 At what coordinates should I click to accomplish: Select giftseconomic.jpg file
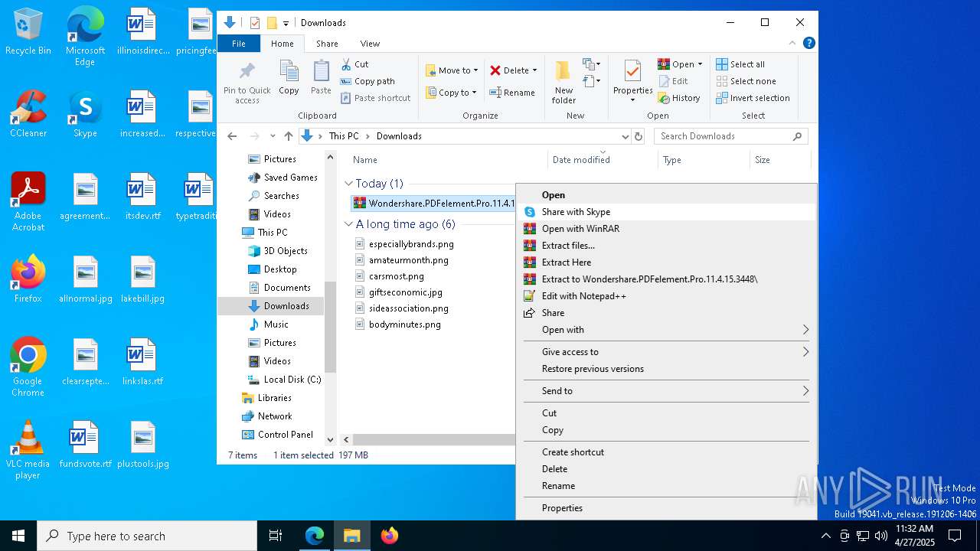405,292
